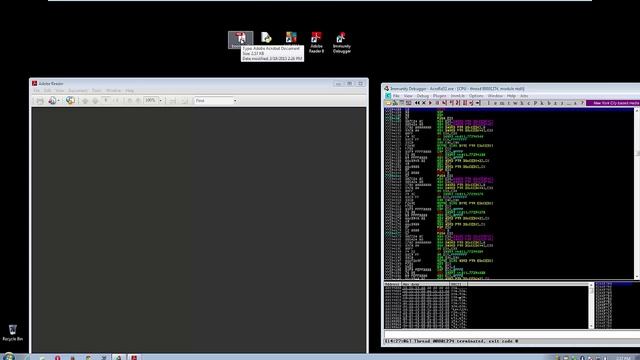Image resolution: width=640 pixels, height=360 pixels.
Task: Open the Recycle Bin
Action: point(13,333)
